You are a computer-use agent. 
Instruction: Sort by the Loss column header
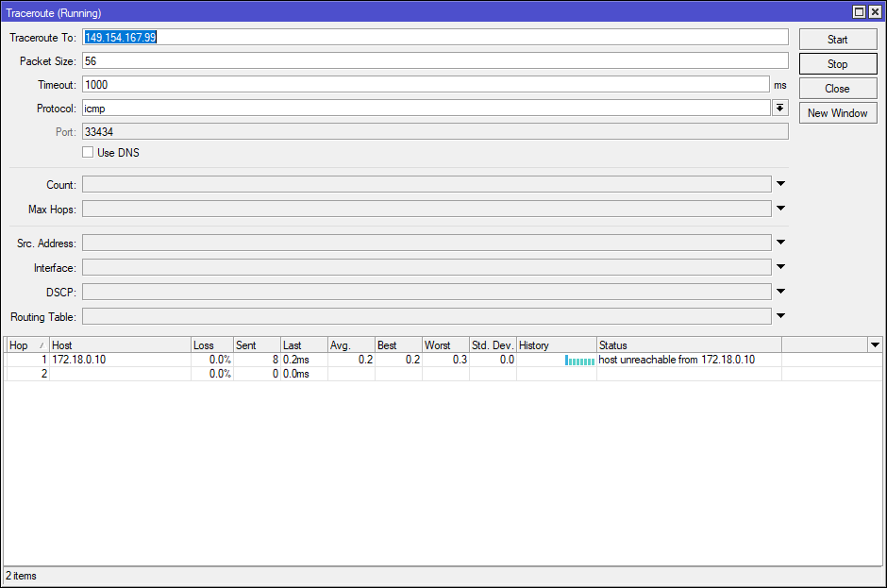[x=212, y=345]
